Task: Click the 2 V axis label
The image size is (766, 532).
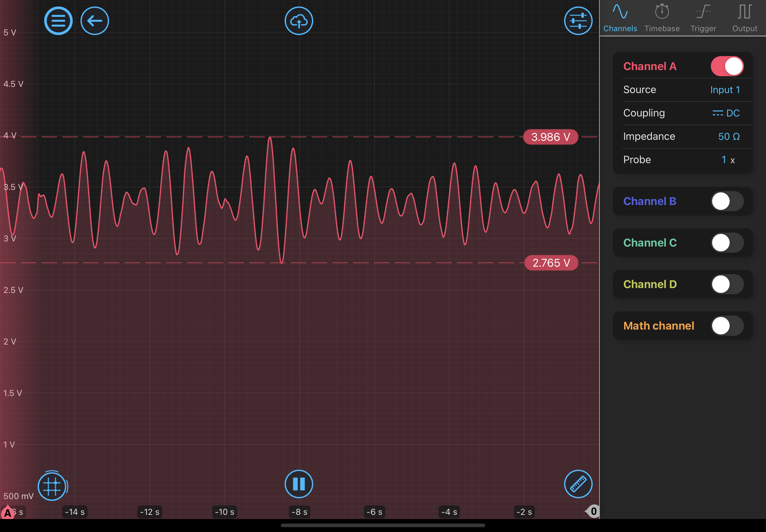Action: point(10,342)
